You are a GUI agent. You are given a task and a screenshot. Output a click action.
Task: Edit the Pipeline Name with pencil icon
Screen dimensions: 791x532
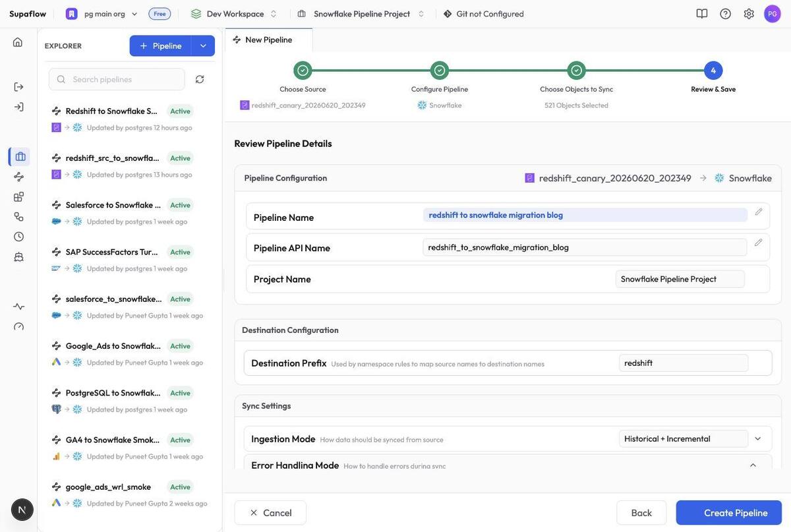[759, 212]
